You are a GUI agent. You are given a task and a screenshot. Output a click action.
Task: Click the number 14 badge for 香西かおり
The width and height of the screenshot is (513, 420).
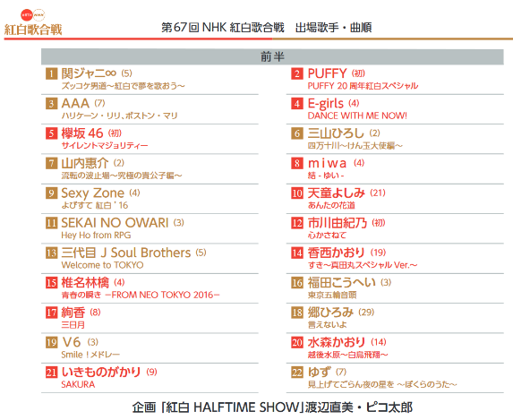coord(297,253)
